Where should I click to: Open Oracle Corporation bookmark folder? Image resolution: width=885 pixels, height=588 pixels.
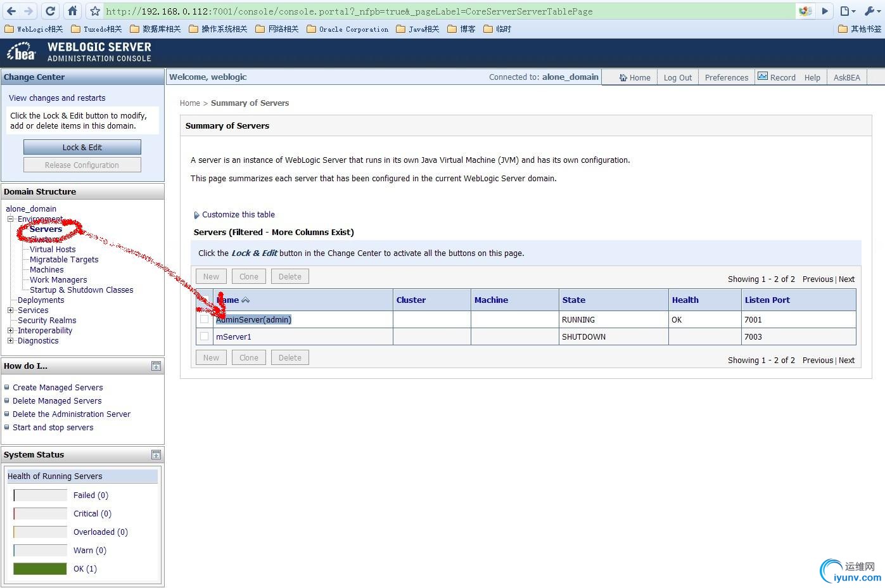pos(347,29)
